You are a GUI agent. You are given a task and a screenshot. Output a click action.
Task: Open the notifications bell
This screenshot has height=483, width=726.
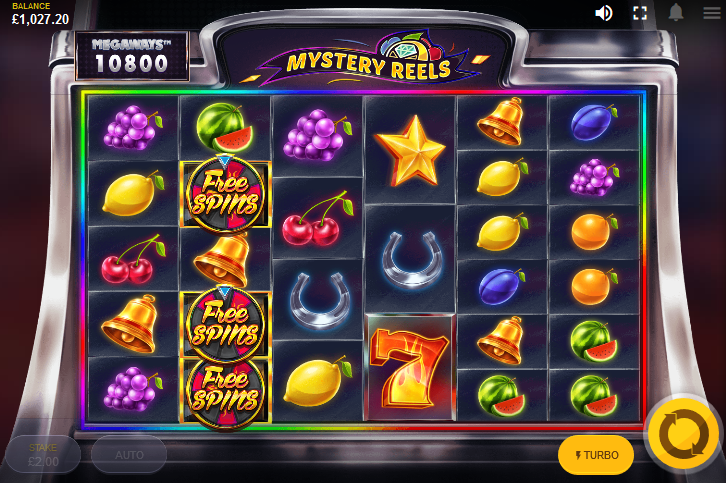(676, 13)
